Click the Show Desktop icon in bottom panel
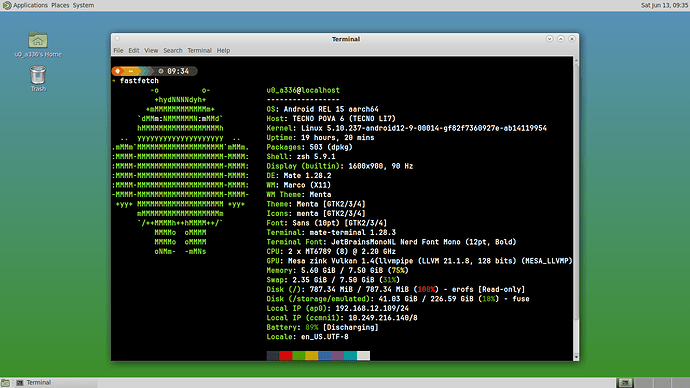 5,383
